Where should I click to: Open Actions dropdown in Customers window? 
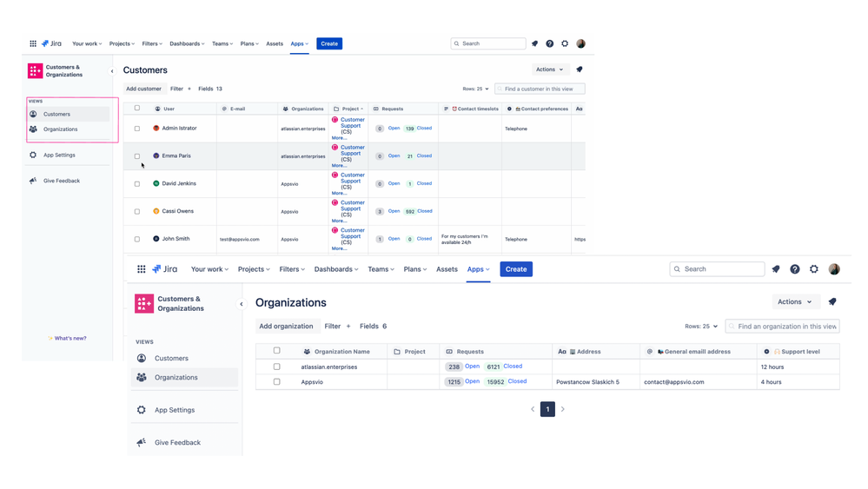click(x=550, y=69)
